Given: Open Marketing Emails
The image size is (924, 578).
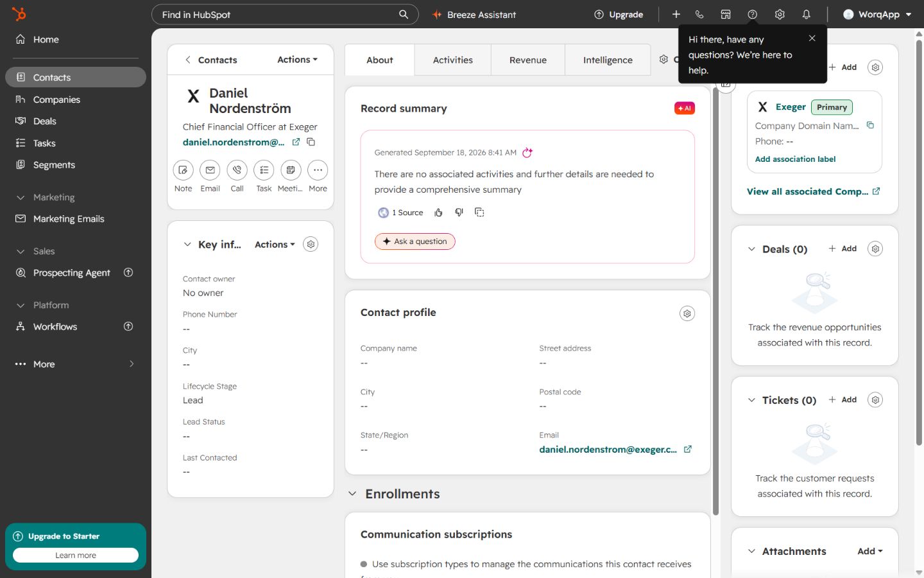Looking at the screenshot, I should tap(76, 218).
